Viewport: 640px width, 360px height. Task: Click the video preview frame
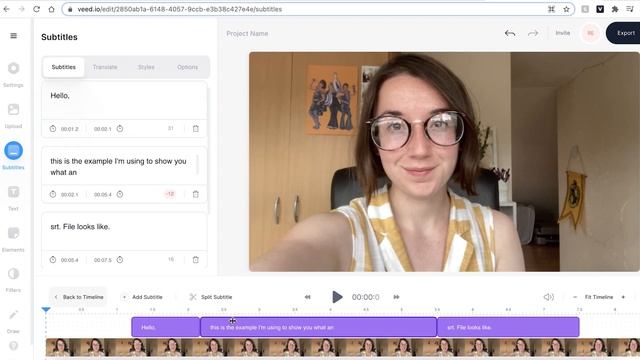coord(444,162)
